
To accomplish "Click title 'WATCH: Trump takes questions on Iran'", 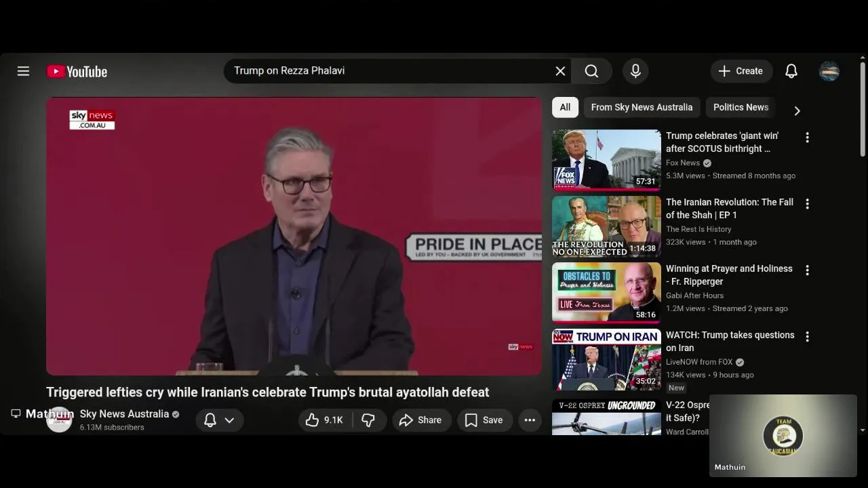I will (x=730, y=342).
